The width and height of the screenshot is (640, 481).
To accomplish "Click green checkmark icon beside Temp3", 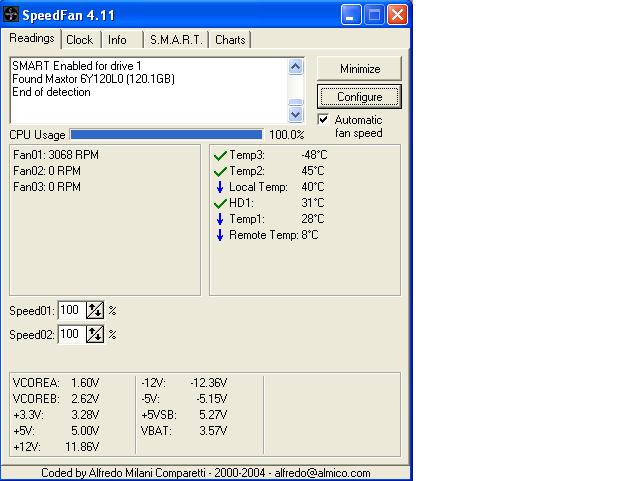I will [220, 155].
